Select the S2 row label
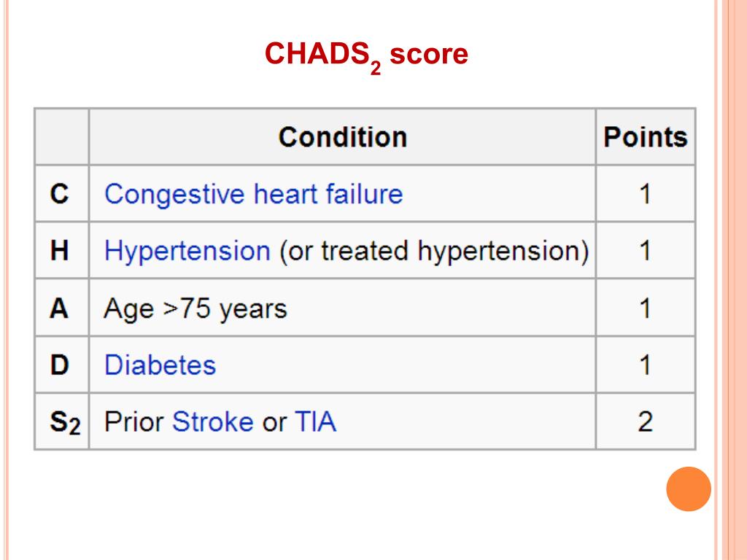747x560 pixels. coord(65,423)
